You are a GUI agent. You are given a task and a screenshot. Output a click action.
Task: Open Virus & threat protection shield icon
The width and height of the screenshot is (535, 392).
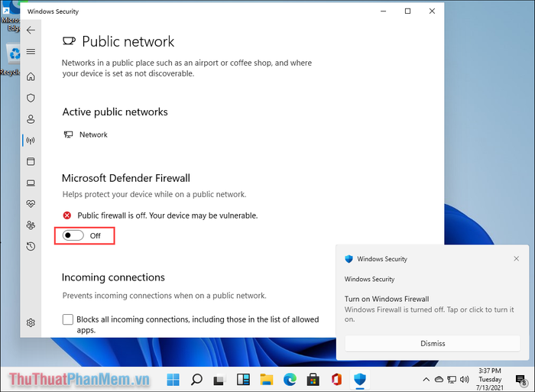[x=31, y=99]
